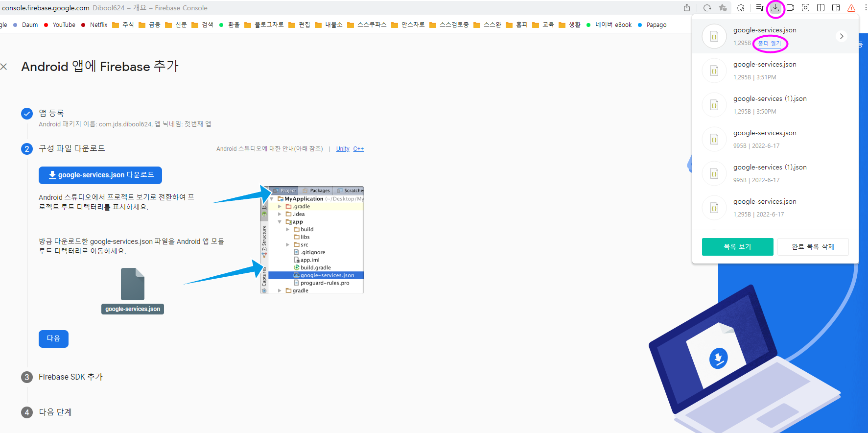Screen dimensions: 868x433
Task: Click the file icon of the 995B google-services.json
Action: (714, 139)
